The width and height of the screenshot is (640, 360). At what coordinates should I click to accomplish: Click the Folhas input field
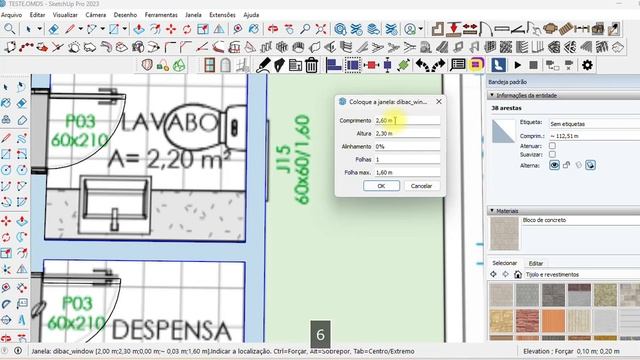pyautogui.click(x=407, y=159)
